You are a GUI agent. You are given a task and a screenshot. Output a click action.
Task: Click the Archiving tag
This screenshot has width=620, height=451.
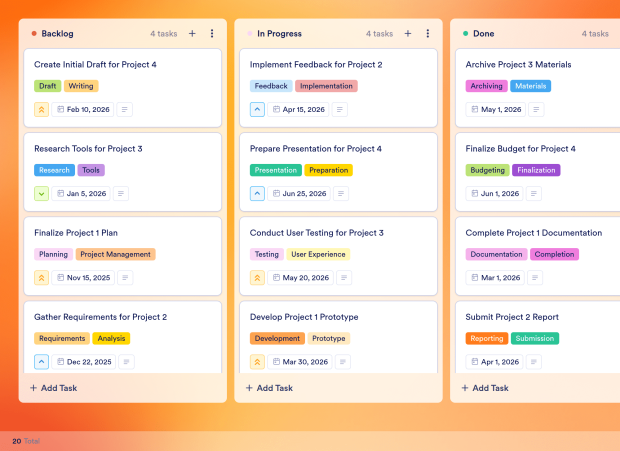pyautogui.click(x=486, y=86)
